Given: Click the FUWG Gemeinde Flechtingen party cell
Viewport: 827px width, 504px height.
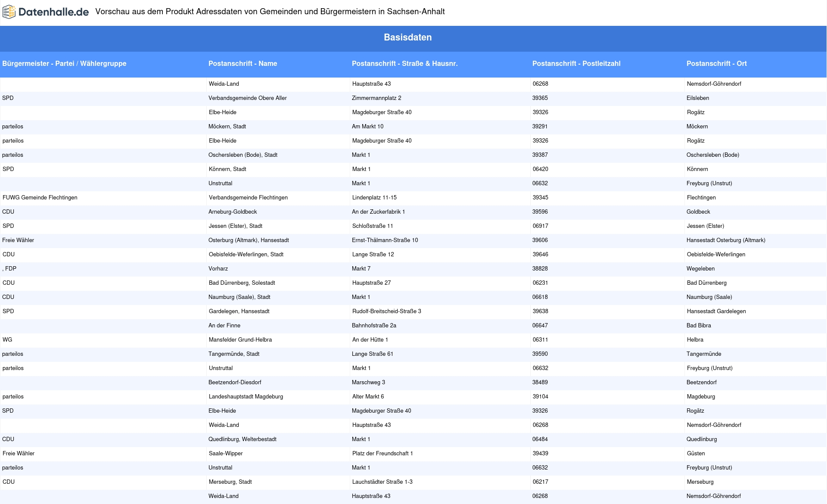Looking at the screenshot, I should [40, 198].
